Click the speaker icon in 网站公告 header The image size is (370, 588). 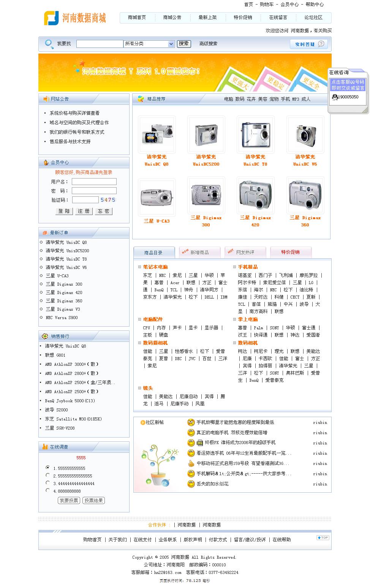pyautogui.click(x=46, y=99)
